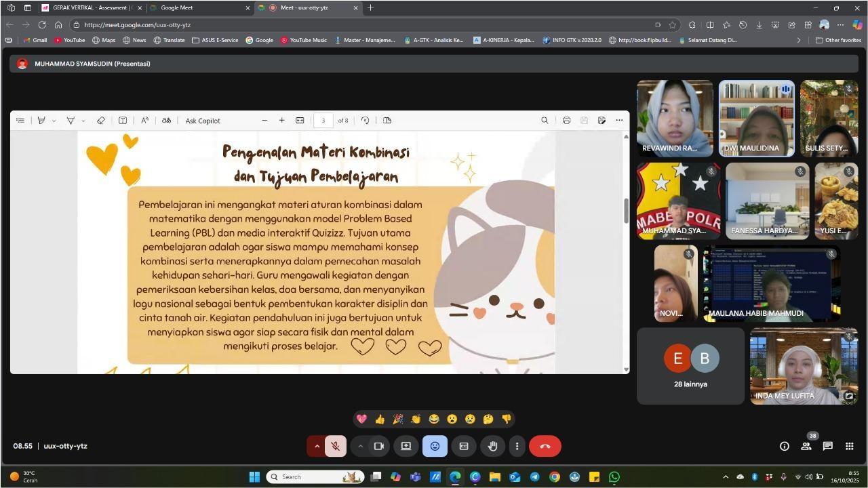Viewport: 868px width, 488px height.
Task: Show meeting details info icon
Action: 785,446
